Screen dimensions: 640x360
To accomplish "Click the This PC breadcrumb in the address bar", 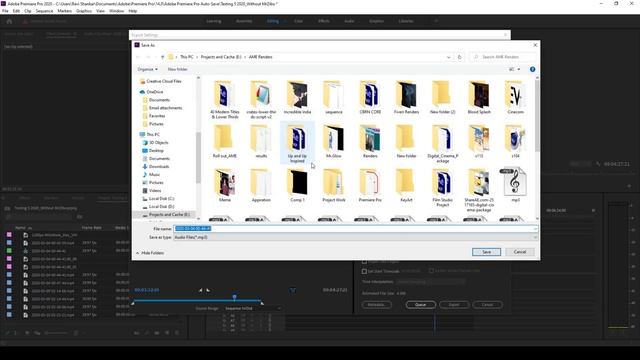I will point(187,57).
